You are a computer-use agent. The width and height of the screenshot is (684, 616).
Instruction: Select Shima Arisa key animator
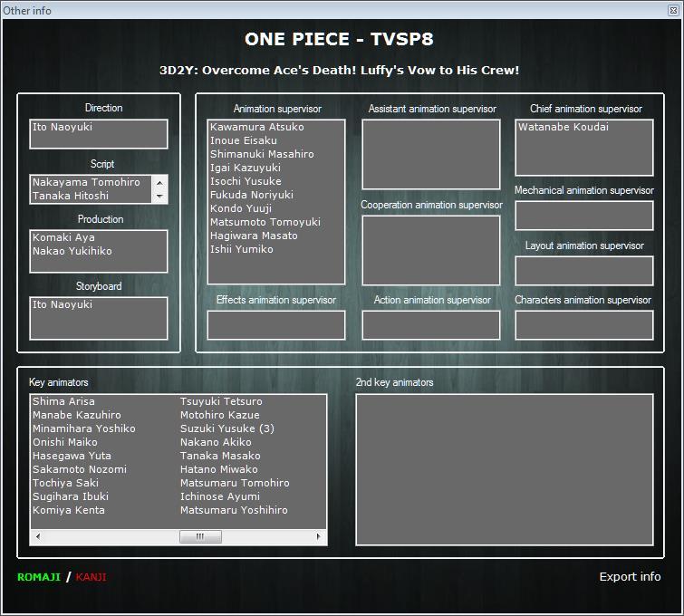[63, 401]
